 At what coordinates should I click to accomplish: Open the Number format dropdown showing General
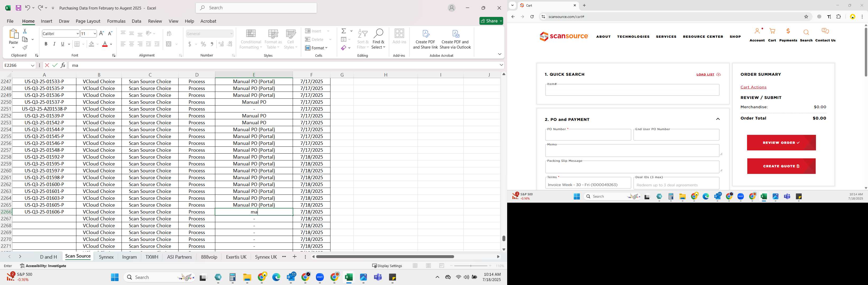coord(231,34)
